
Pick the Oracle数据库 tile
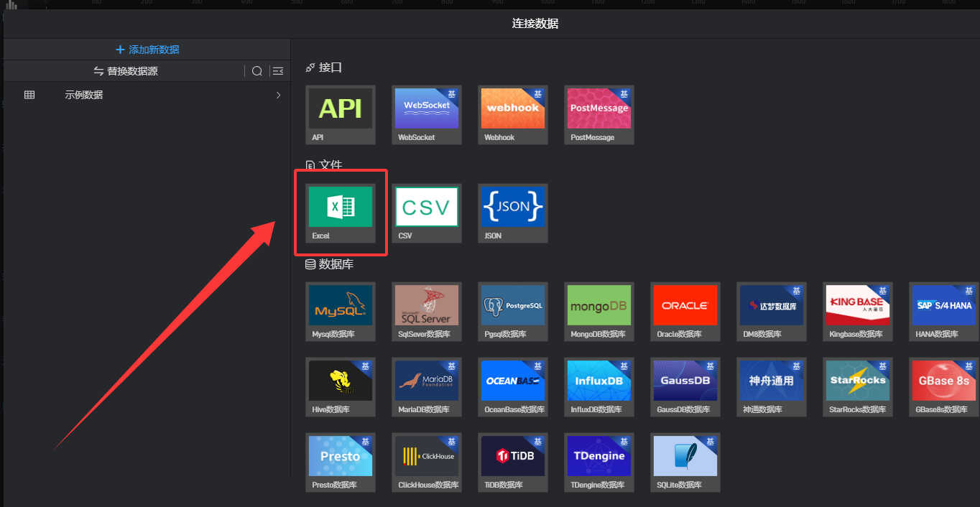[685, 312]
